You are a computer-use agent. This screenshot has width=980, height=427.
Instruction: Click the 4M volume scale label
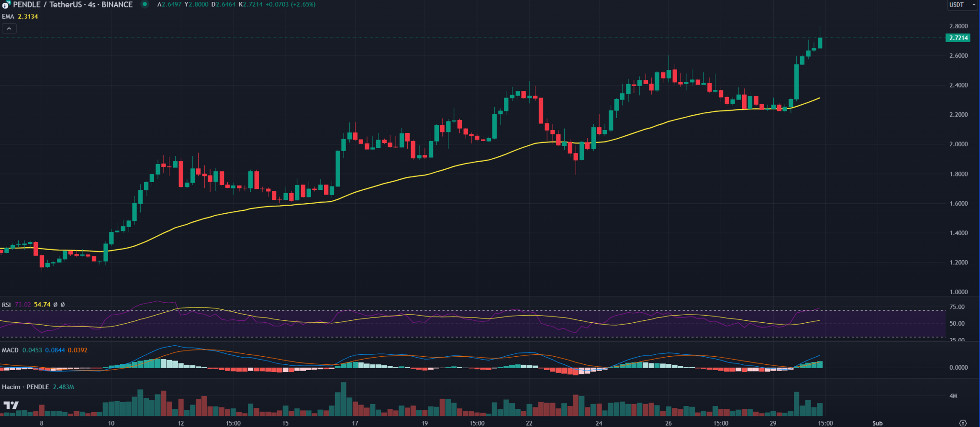(953, 396)
